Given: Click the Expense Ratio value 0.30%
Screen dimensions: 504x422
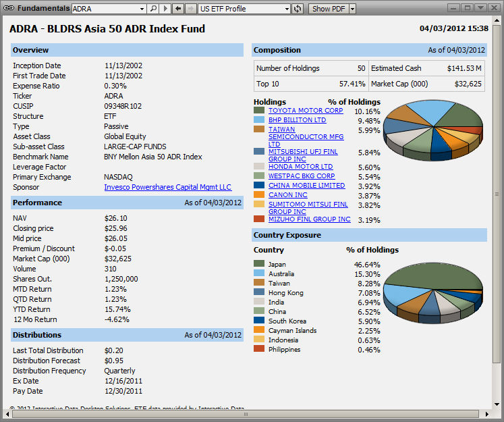Looking at the screenshot, I should [115, 86].
